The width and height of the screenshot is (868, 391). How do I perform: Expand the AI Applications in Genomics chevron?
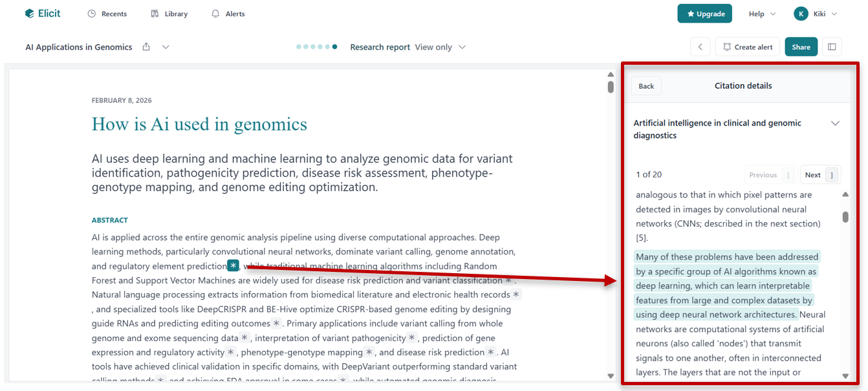[x=166, y=47]
